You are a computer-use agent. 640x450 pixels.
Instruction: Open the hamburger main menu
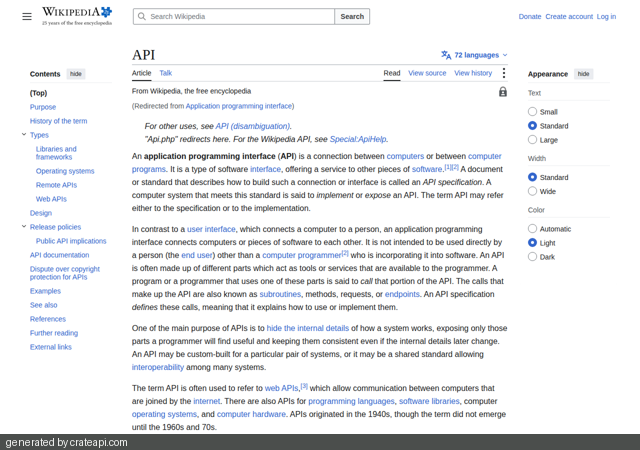click(27, 16)
